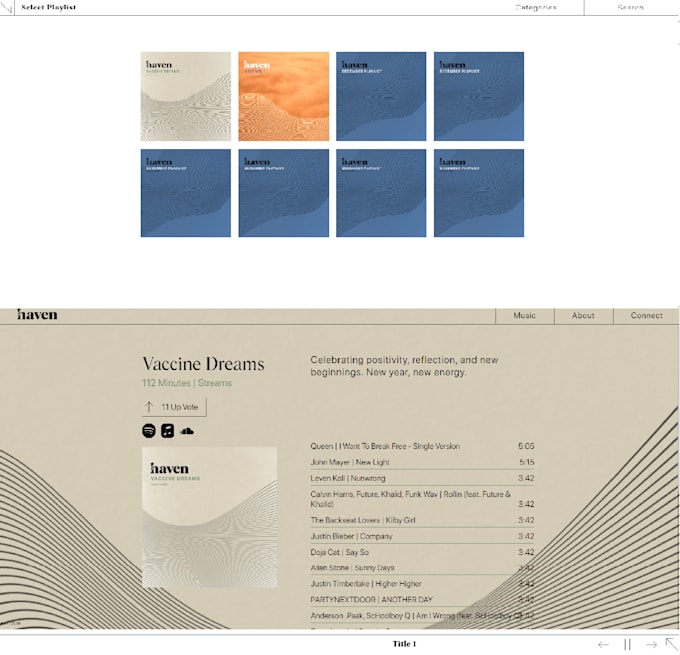Go to next slide arrow

click(651, 645)
